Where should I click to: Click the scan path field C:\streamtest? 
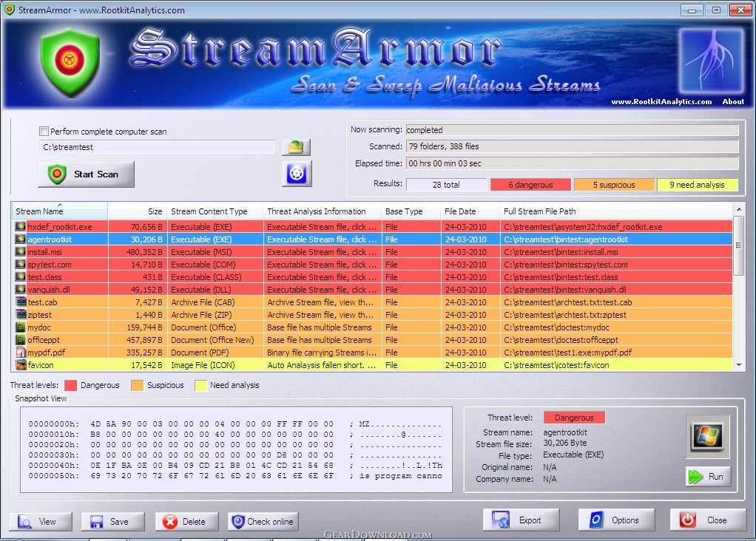(157, 147)
